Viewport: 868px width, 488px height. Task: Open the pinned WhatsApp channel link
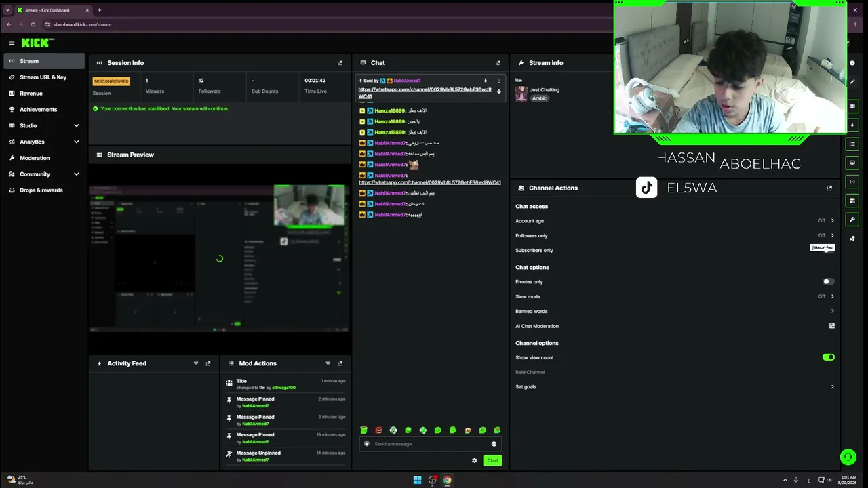(425, 93)
